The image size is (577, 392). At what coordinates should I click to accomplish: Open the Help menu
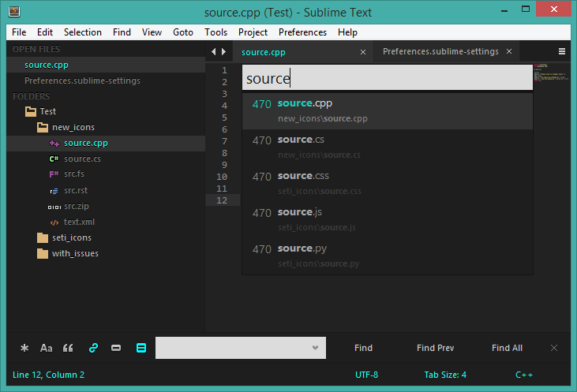(x=347, y=32)
